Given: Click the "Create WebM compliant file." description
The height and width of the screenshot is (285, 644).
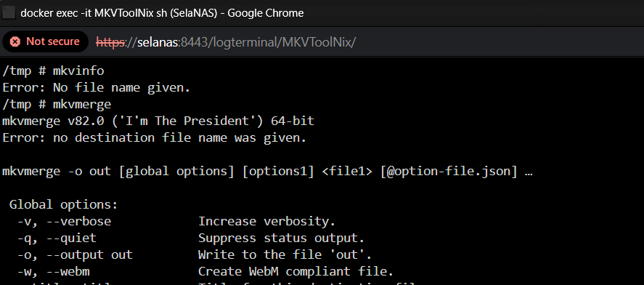Looking at the screenshot, I should click(x=296, y=271).
